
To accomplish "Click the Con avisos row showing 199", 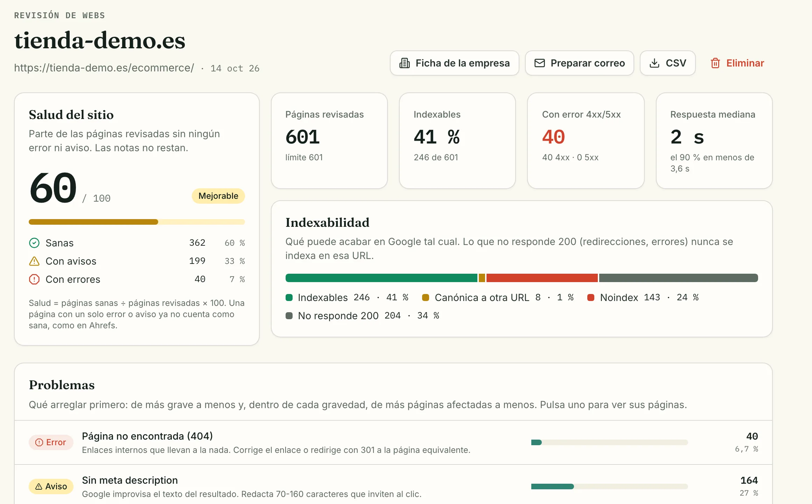I will 137,261.
